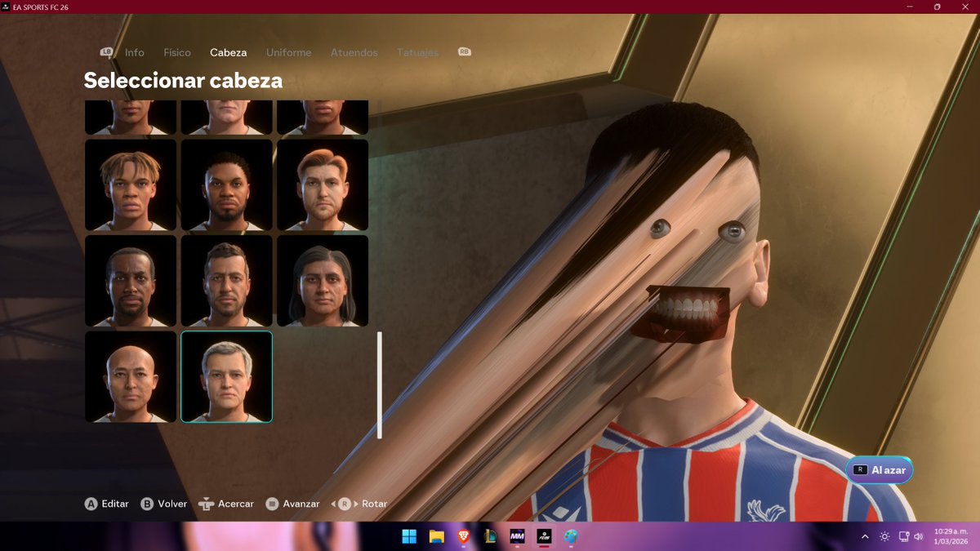Click the LB bumper icon
Screen dimensions: 980x551
pos(107,51)
